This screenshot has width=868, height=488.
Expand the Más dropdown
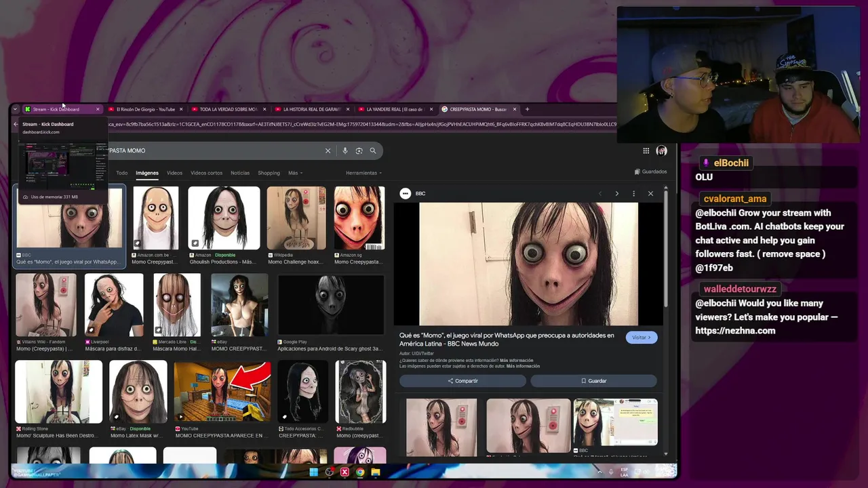click(x=295, y=173)
